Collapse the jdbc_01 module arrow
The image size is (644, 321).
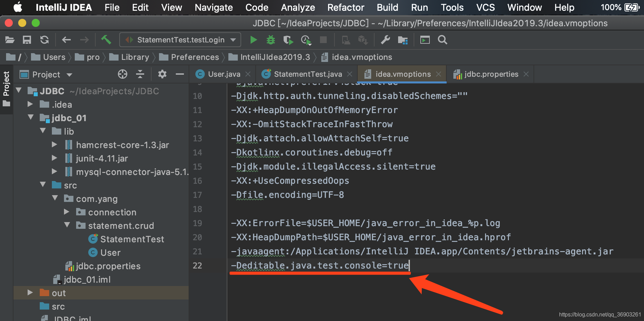pyautogui.click(x=31, y=117)
